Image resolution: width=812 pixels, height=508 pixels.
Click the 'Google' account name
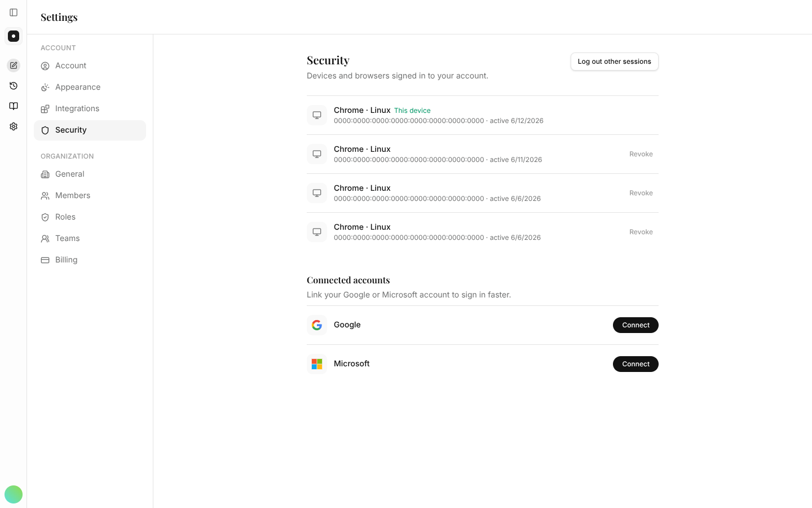(x=347, y=325)
